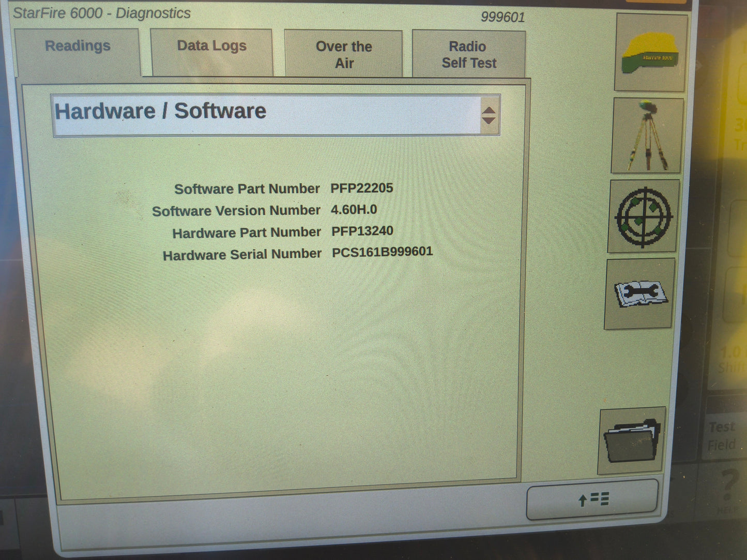Click the Software Part Number PFP22205 text
Image resolution: width=747 pixels, height=560 pixels.
point(361,189)
